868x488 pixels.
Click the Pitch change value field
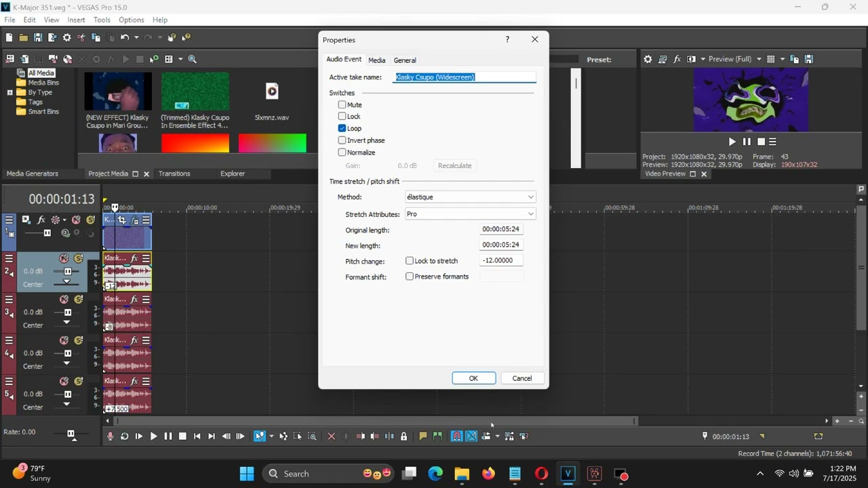(501, 260)
